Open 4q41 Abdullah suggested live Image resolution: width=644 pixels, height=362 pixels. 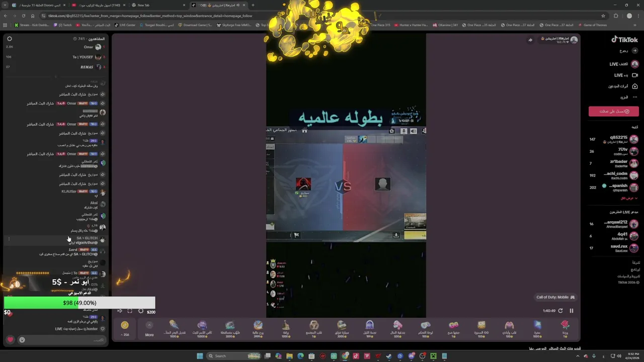[614, 236]
